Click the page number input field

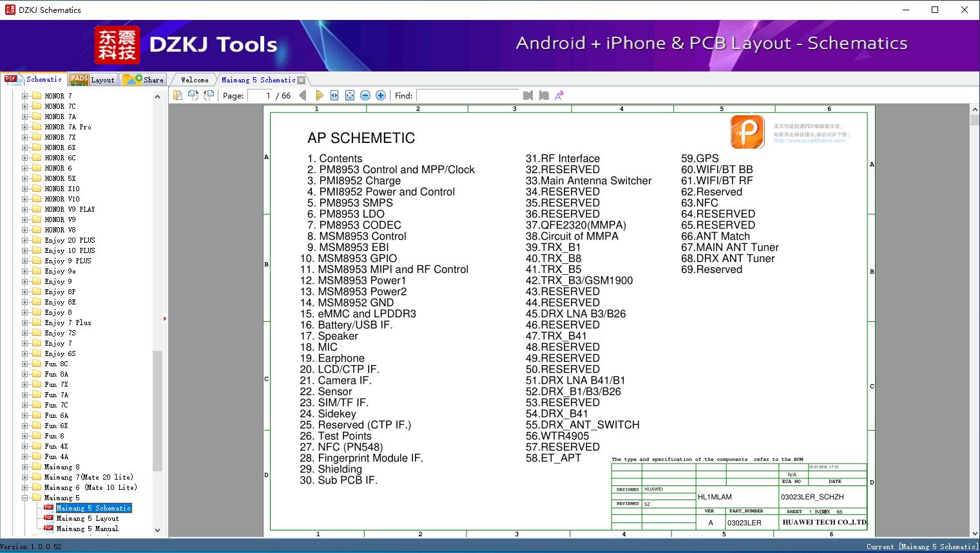(260, 95)
